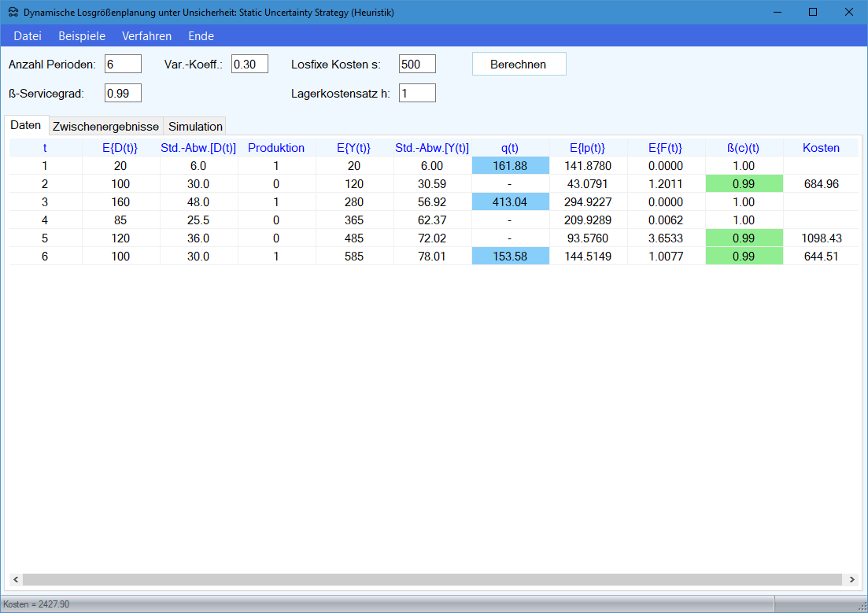Switch to the Simulation tab
This screenshot has height=613, width=868.
click(195, 127)
